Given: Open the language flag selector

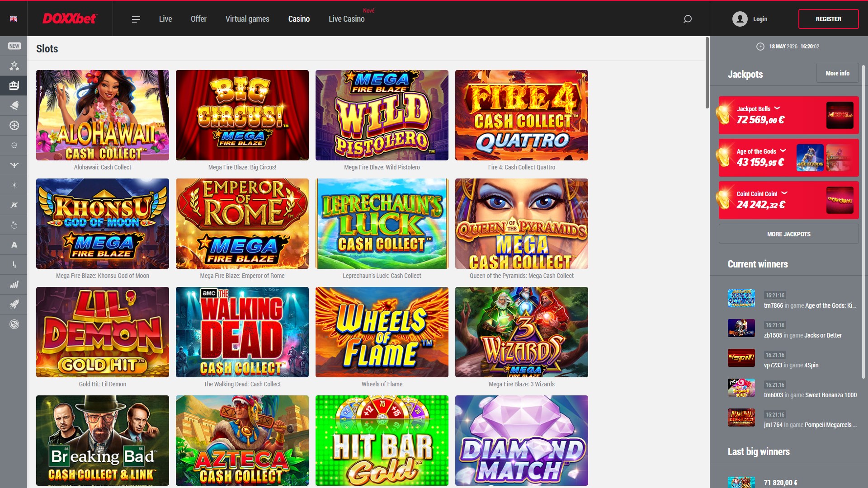Looking at the screenshot, I should pos(14,19).
